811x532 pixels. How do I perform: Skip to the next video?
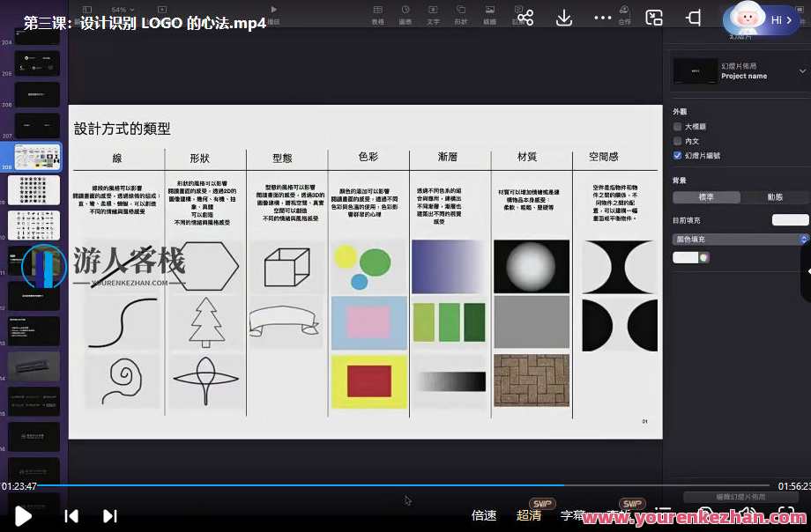[x=109, y=516]
